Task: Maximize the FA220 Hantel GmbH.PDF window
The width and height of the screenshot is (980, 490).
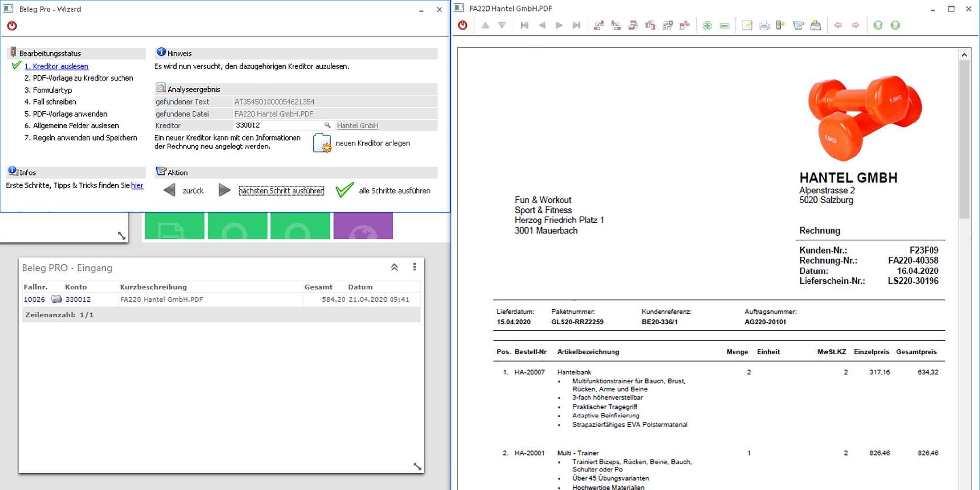Action: [951, 9]
